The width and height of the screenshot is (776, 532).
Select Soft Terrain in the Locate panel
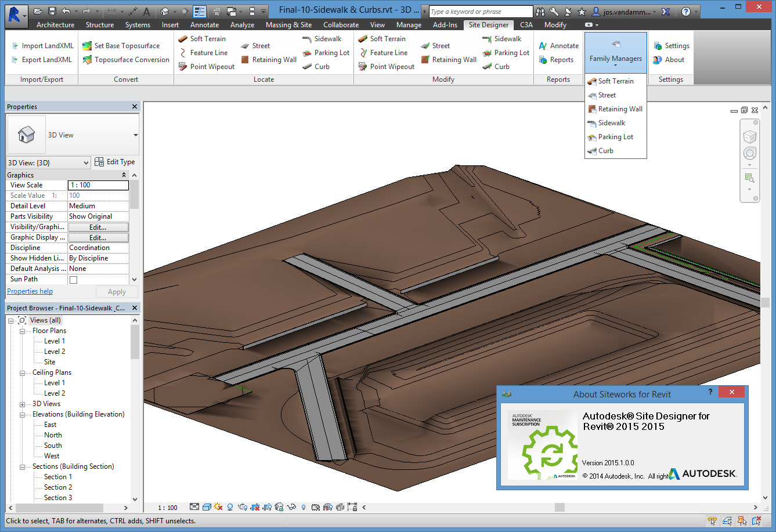(x=202, y=39)
